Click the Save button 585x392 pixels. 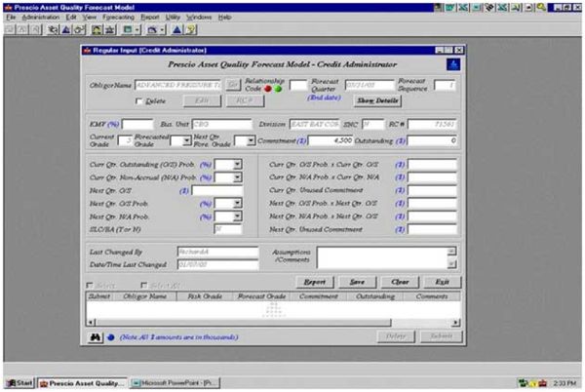pos(357,282)
